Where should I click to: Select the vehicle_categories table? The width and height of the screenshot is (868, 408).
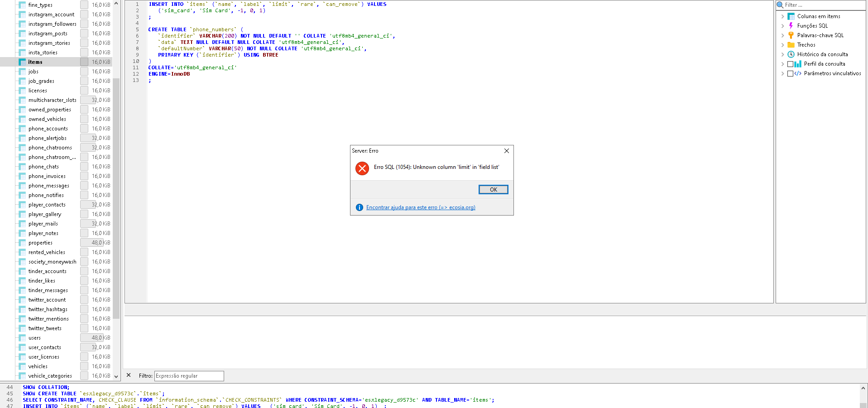pos(50,376)
